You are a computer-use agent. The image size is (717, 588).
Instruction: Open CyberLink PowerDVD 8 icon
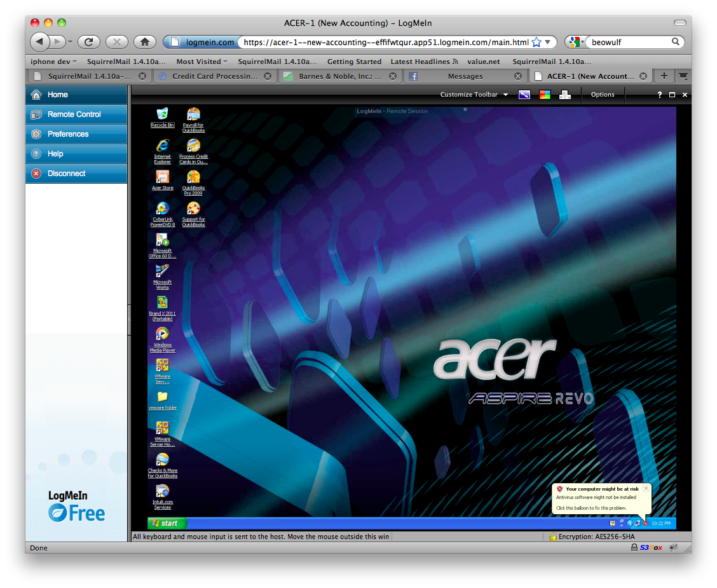tap(162, 214)
